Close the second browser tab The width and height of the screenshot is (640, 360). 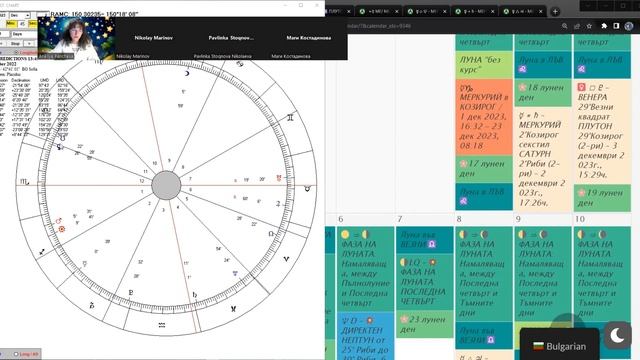(x=396, y=11)
